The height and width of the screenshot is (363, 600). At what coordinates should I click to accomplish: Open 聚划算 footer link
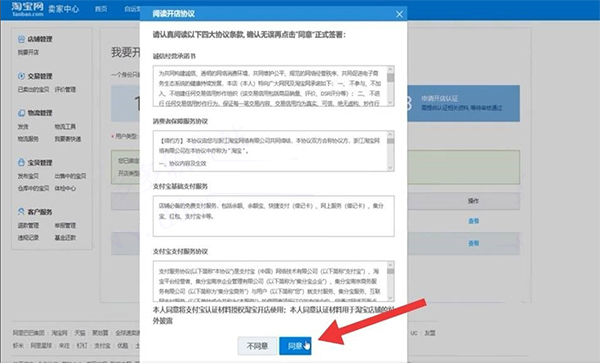[100, 333]
